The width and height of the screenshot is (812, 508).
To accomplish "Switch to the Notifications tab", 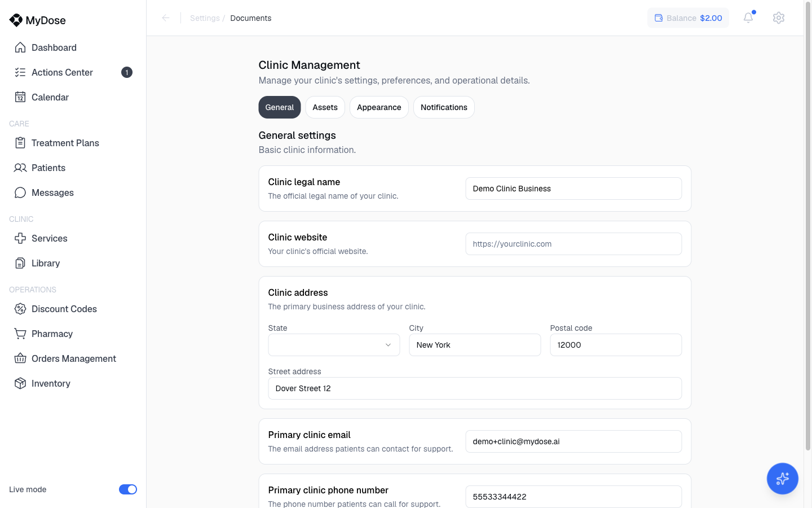I will 444,107.
